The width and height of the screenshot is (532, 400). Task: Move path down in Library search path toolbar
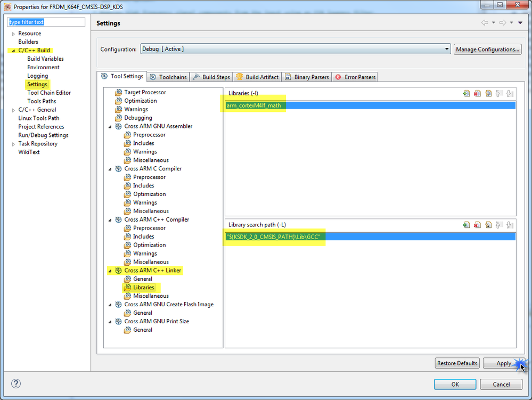tap(510, 225)
